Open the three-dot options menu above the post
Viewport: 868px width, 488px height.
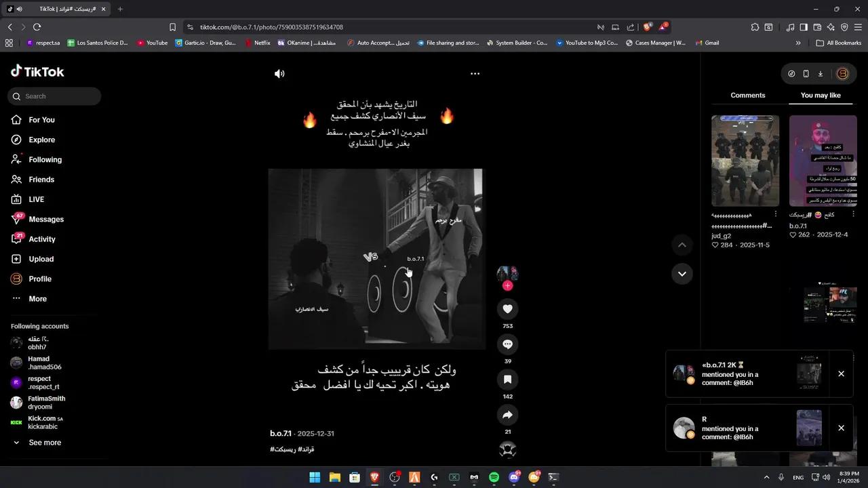(x=475, y=74)
